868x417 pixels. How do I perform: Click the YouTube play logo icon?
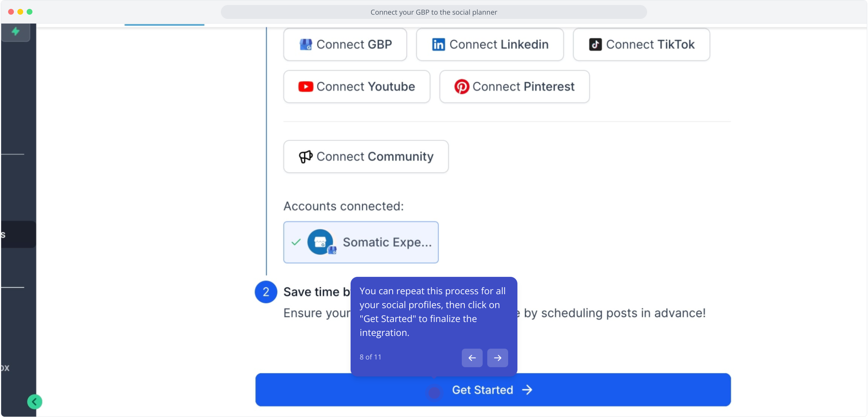point(305,86)
